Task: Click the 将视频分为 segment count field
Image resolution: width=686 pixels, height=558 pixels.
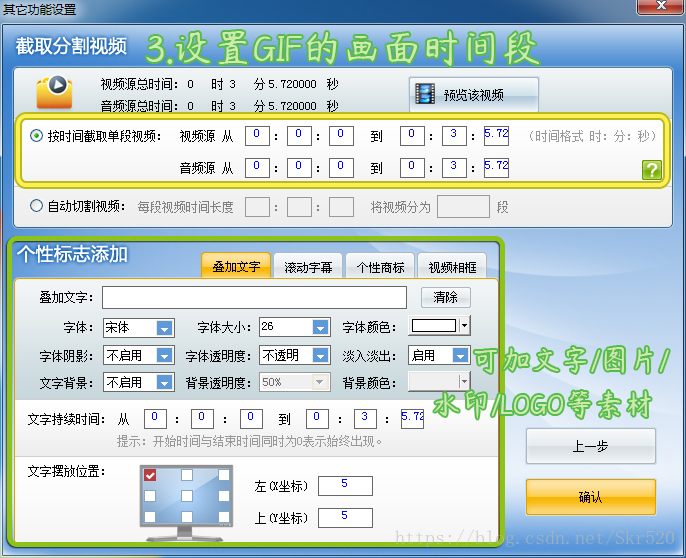Action: (x=463, y=207)
